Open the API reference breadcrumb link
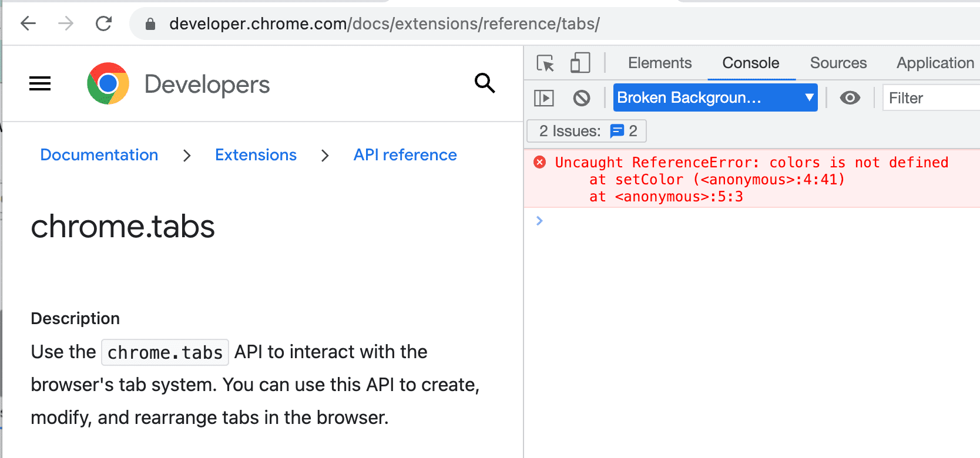The image size is (980, 458). (x=405, y=154)
